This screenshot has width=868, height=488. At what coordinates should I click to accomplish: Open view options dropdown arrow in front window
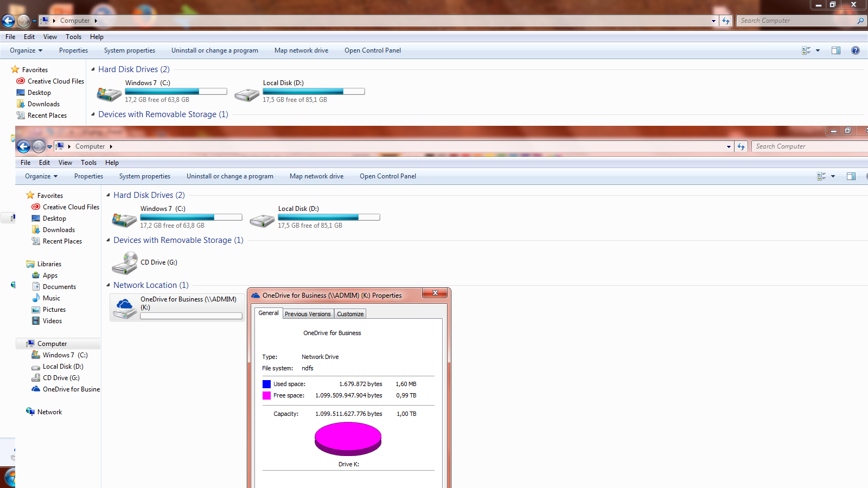[833, 176]
